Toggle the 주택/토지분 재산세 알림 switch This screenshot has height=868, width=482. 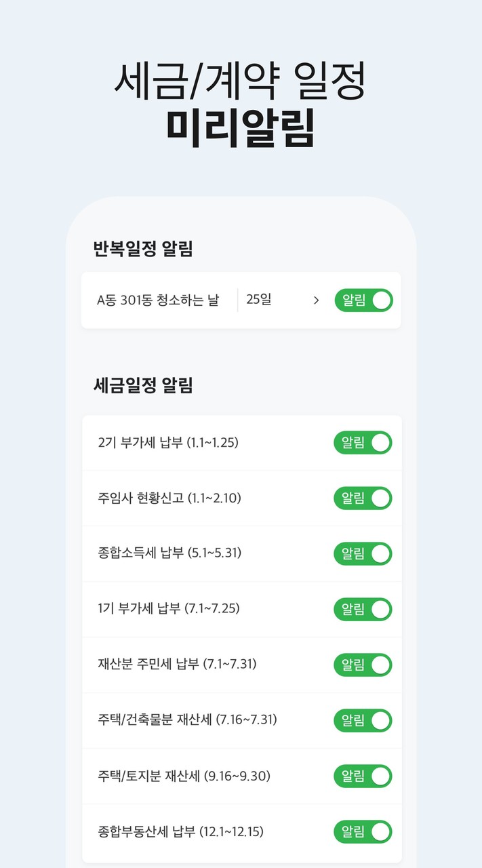tap(363, 776)
